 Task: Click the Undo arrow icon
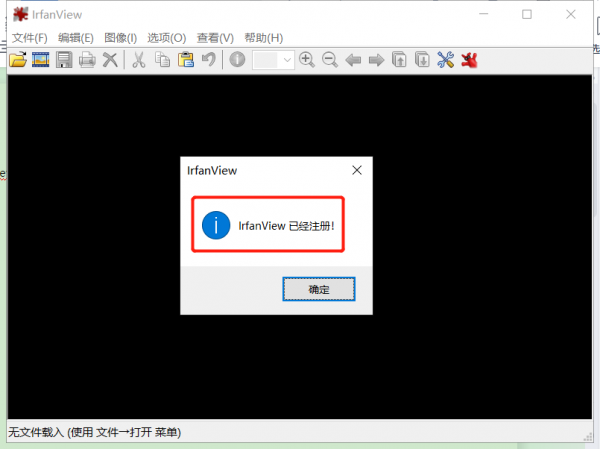(209, 60)
